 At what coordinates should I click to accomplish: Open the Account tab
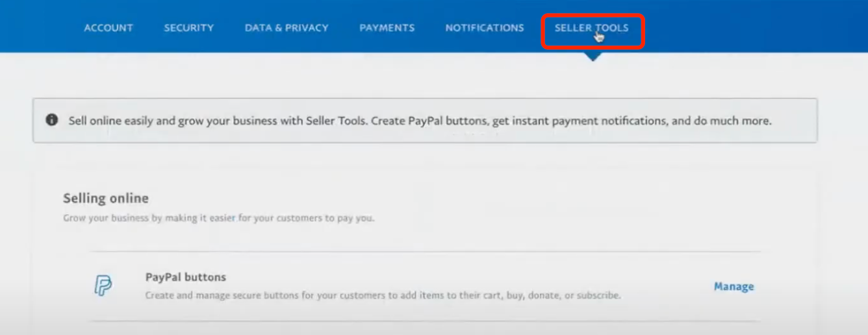coord(108,28)
